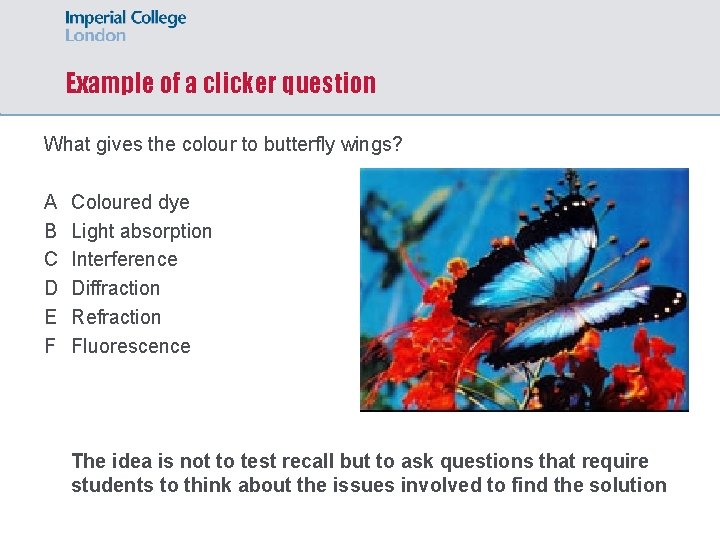720x540 pixels.
Task: Click the word London in the logo
Action: (96, 35)
